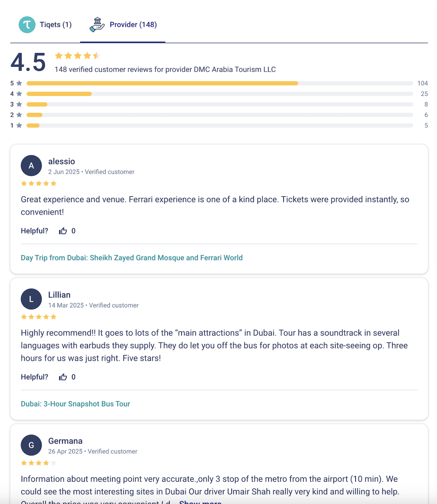The width and height of the screenshot is (437, 504).
Task: Pick the 2-star rating bar
Action: click(x=219, y=115)
